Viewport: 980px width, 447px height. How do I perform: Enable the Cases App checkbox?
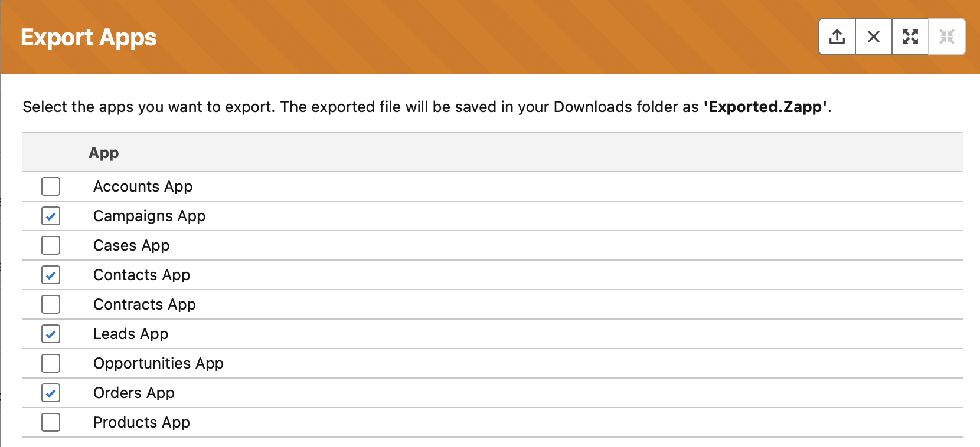pyautogui.click(x=51, y=245)
